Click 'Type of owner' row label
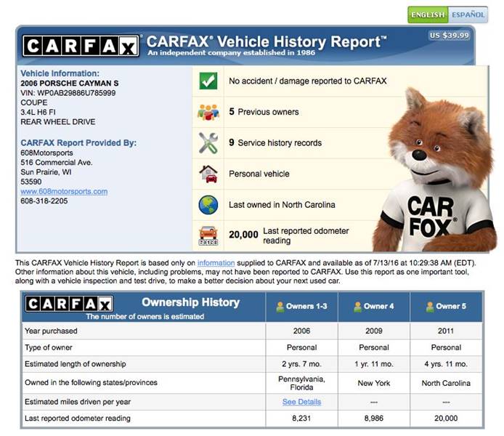 coord(49,347)
